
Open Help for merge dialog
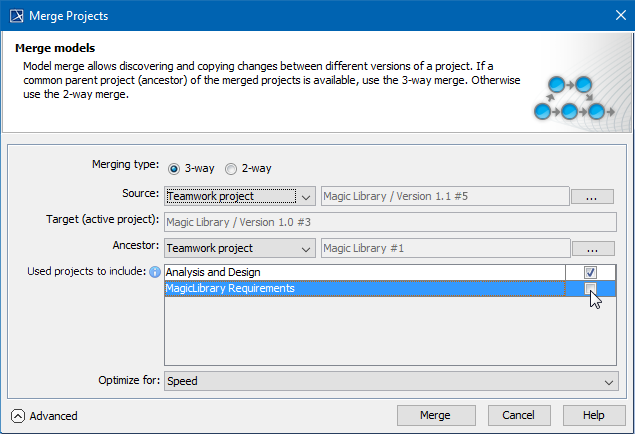pyautogui.click(x=593, y=415)
